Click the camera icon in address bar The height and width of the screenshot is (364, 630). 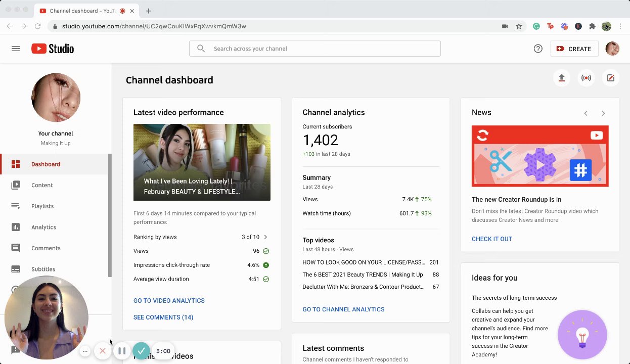[x=505, y=26]
